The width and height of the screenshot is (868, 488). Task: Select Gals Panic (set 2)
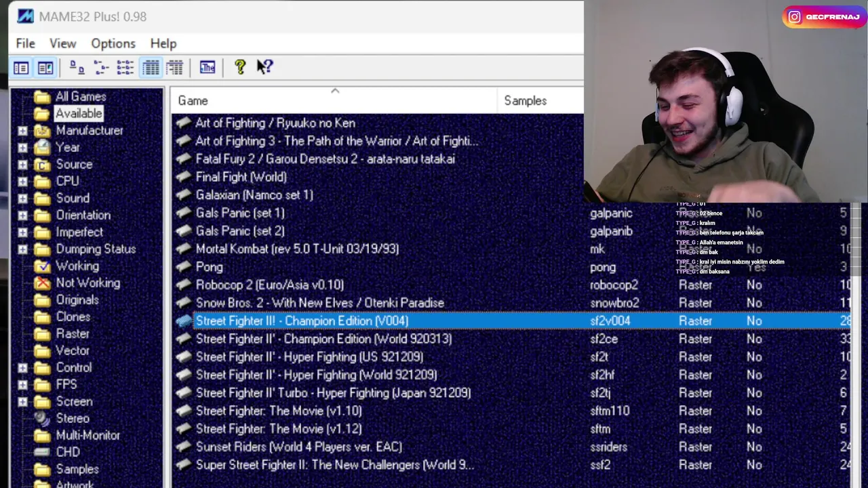[x=239, y=231]
